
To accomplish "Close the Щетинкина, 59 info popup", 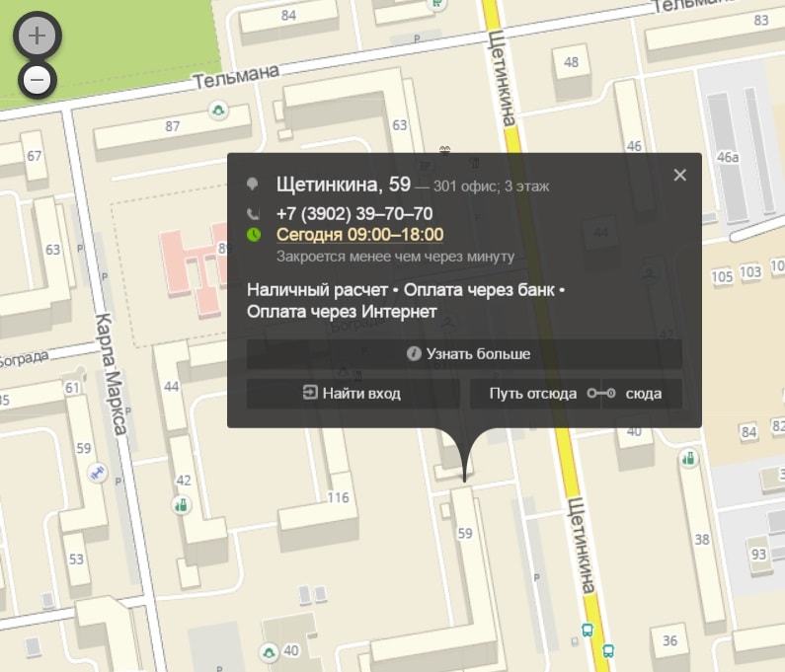I will (x=679, y=175).
